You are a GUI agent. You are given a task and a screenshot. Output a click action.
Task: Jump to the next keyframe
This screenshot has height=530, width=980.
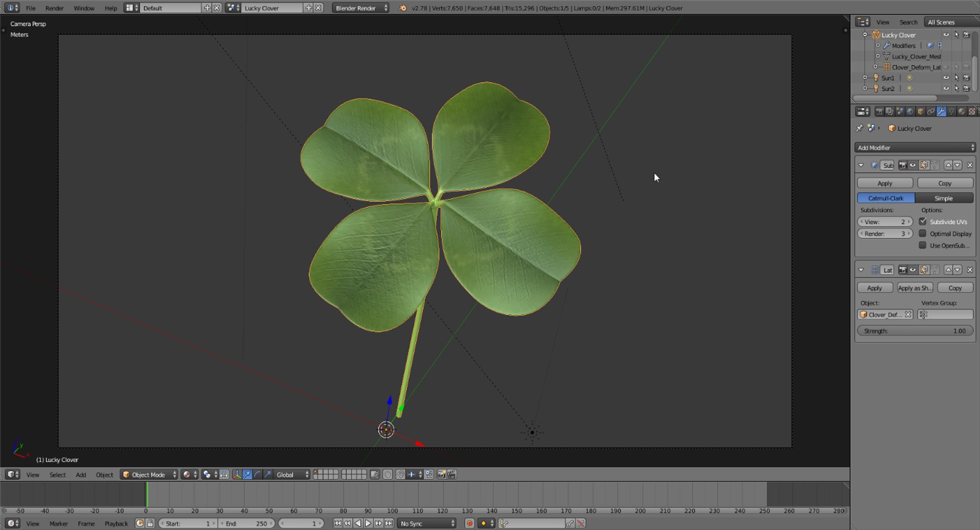(x=378, y=523)
